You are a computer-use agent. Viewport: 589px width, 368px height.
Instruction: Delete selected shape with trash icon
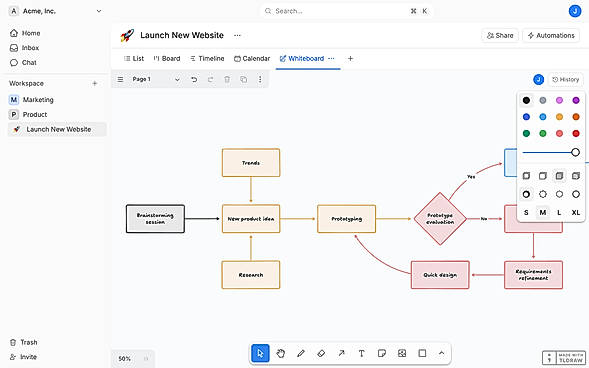pos(227,79)
